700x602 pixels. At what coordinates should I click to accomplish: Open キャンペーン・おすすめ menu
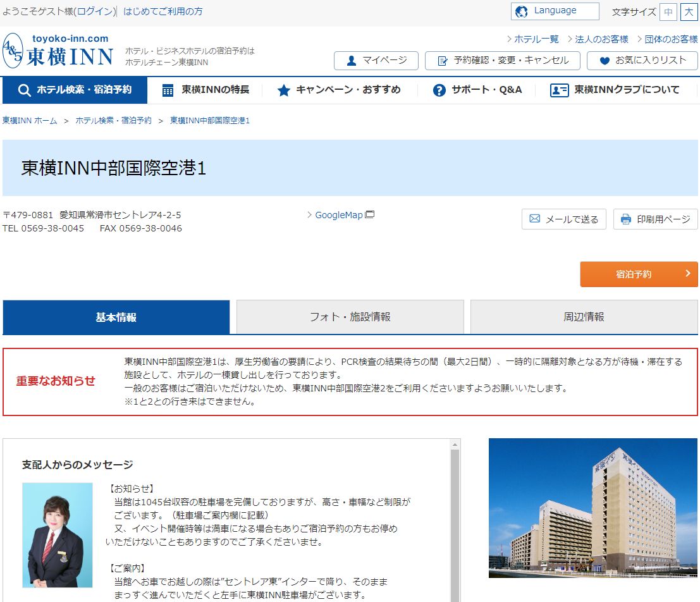(339, 90)
